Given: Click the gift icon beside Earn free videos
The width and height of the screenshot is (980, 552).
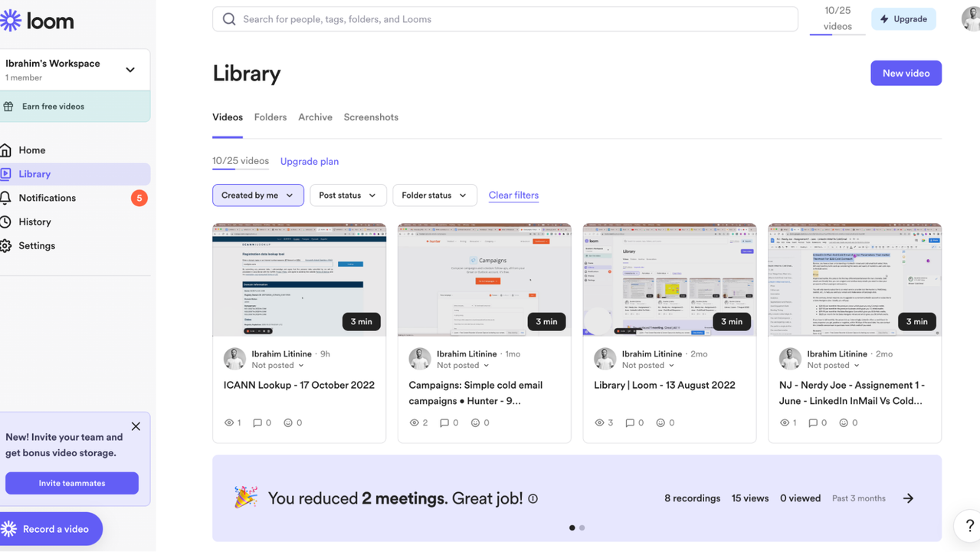Looking at the screenshot, I should click(8, 107).
